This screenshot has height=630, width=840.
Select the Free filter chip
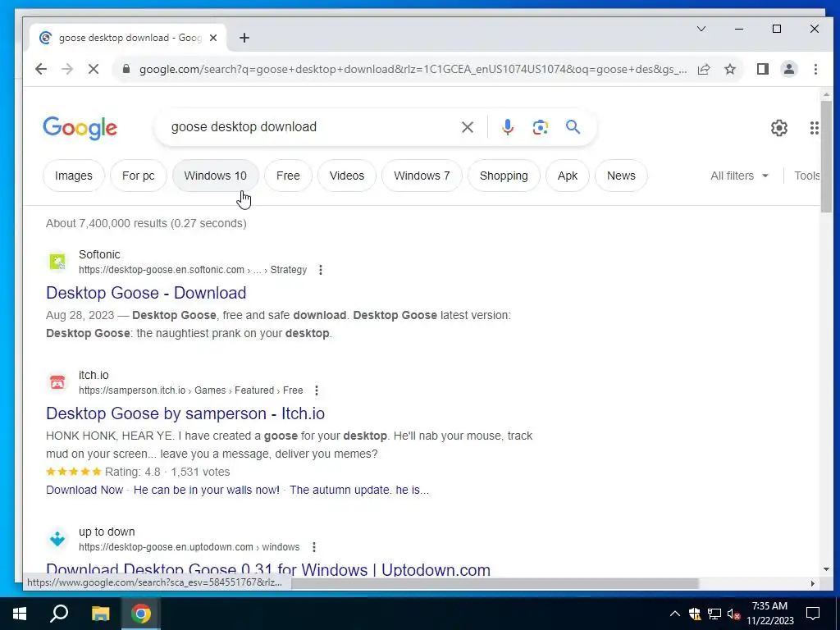pyautogui.click(x=288, y=176)
